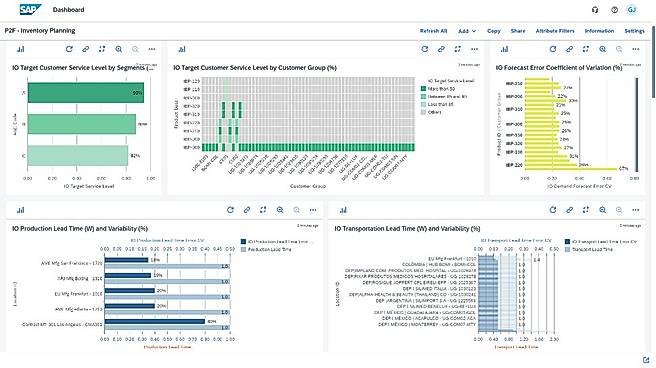
Task: Maximize the Transportation Lead Time chart
Action: pyautogui.click(x=586, y=210)
